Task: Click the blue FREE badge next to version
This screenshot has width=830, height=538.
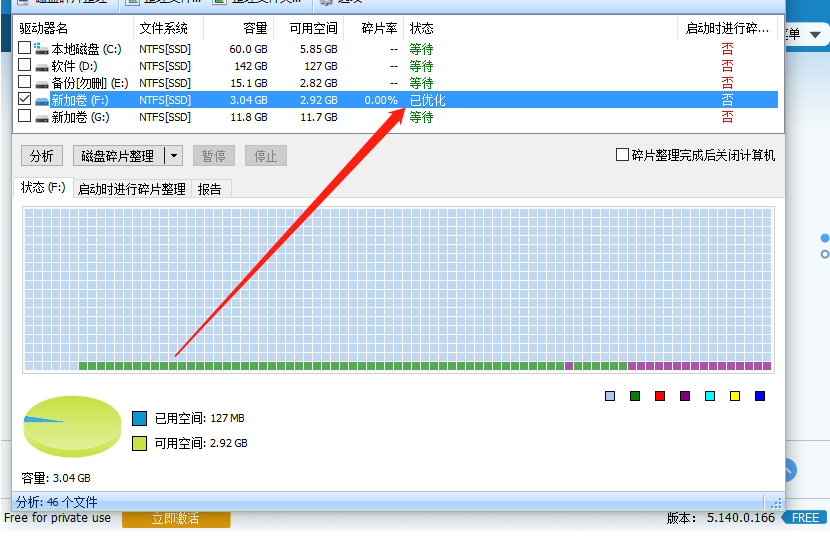Action: point(805,518)
